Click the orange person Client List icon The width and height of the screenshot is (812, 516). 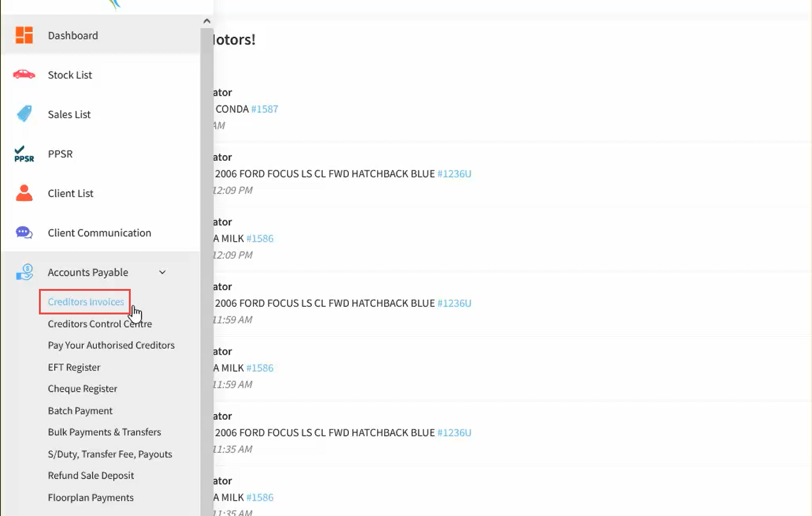(x=24, y=193)
